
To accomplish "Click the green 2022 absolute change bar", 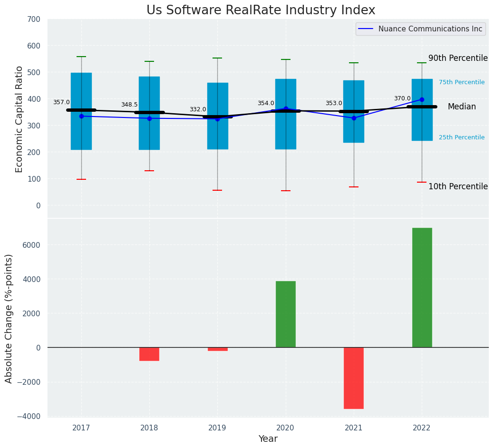I will click(x=422, y=287).
